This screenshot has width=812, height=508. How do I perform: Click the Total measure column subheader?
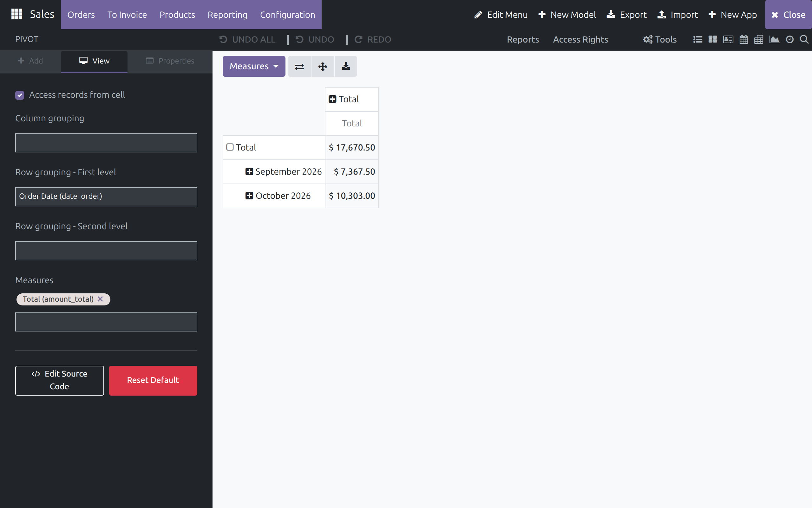click(x=352, y=123)
